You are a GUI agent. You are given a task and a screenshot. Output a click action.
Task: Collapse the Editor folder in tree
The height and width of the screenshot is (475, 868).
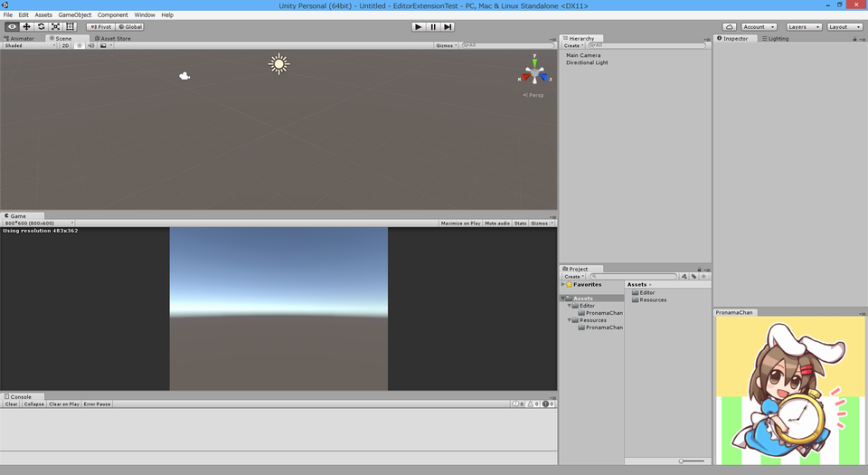[569, 306]
